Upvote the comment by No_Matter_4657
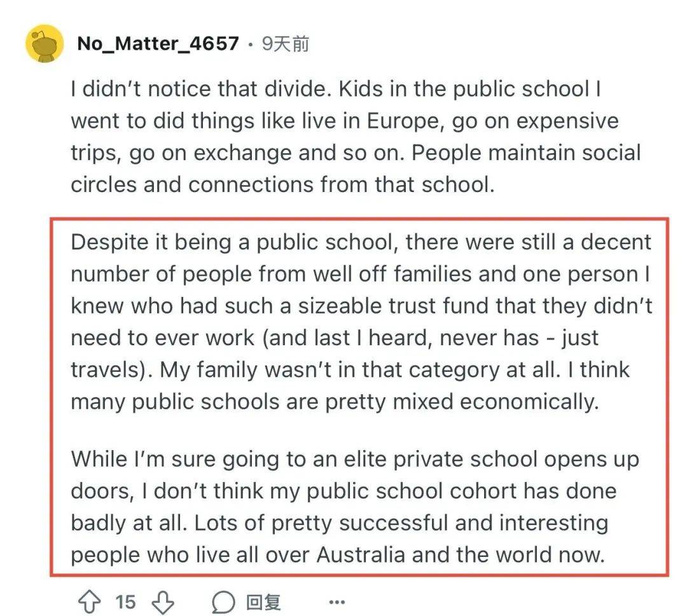Image resolution: width=687 pixels, height=616 pixels. (90, 601)
